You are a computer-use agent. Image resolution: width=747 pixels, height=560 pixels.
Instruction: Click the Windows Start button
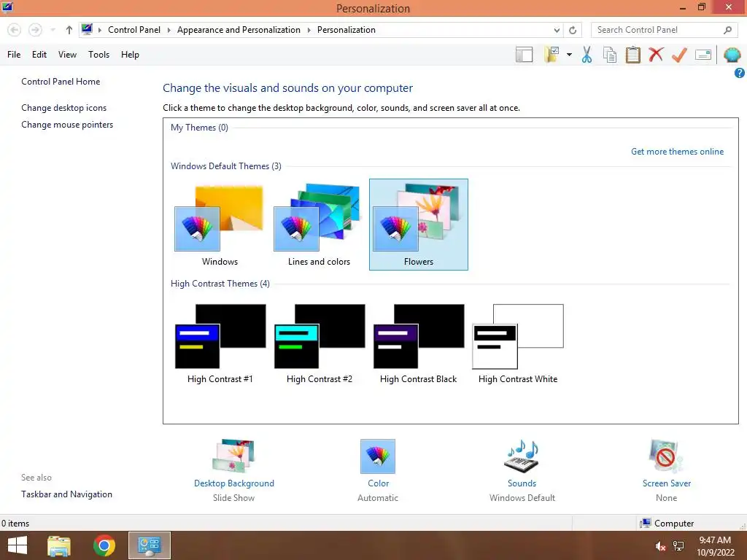pos(18,545)
